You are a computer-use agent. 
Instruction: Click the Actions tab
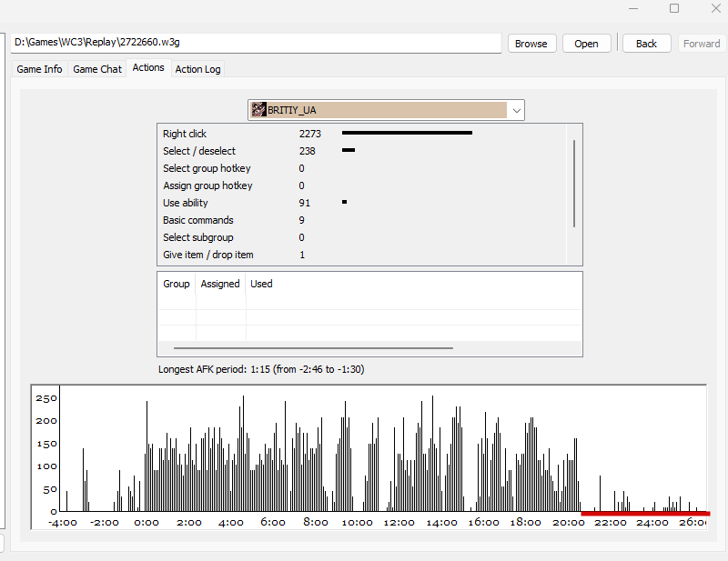pyautogui.click(x=148, y=68)
